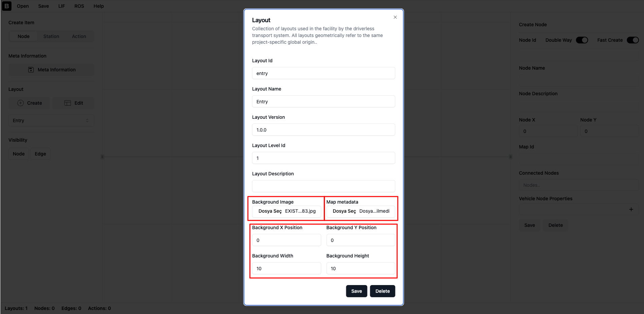Toggle Node visibility button
The height and width of the screenshot is (314, 644).
point(19,154)
